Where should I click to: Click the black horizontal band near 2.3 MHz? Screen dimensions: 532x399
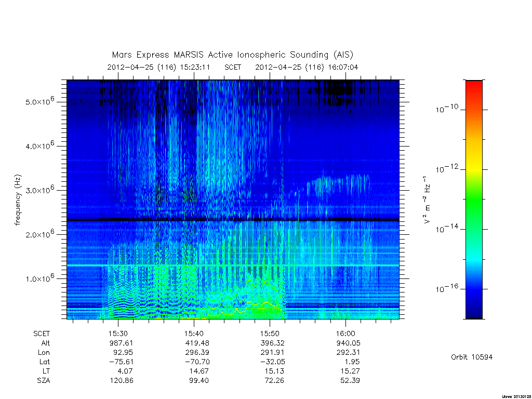pyautogui.click(x=233, y=220)
